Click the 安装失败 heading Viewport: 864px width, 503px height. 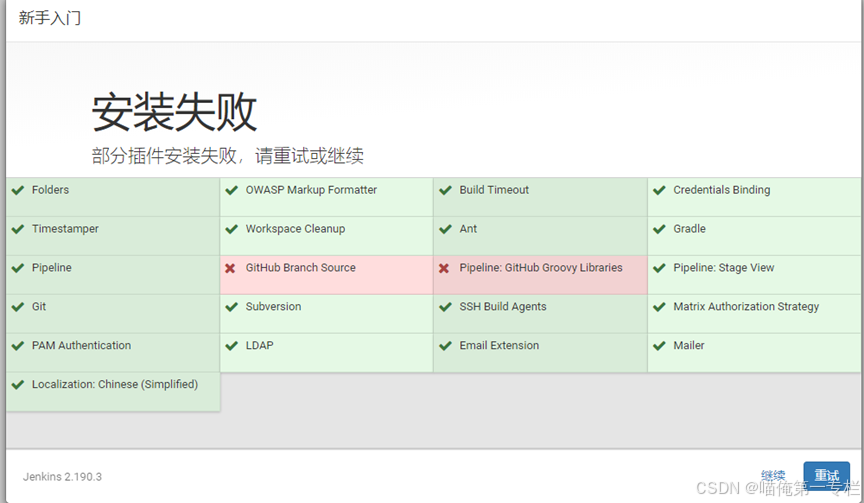174,112
